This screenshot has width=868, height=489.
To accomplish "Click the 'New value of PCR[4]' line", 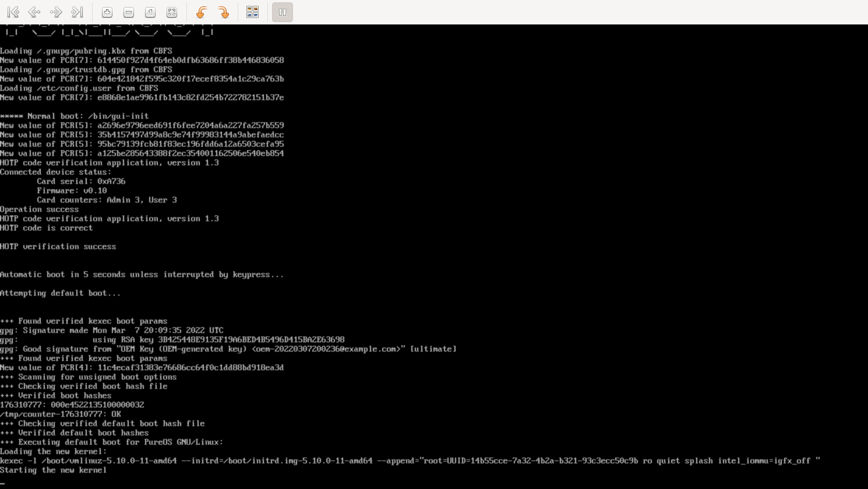I will (x=142, y=368).
